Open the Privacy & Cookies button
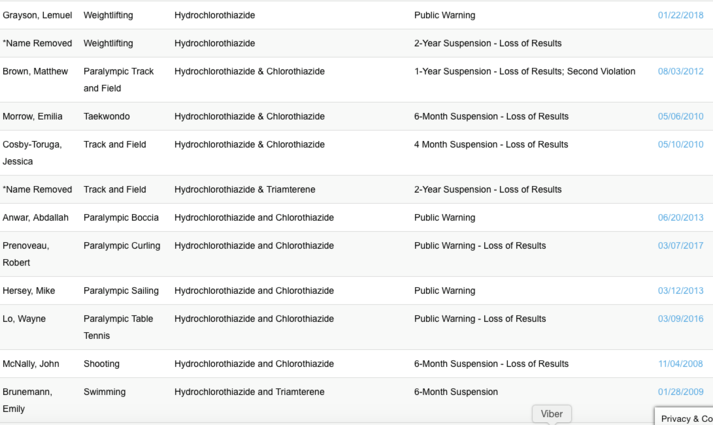Screen dimensions: 713x425 686,418
